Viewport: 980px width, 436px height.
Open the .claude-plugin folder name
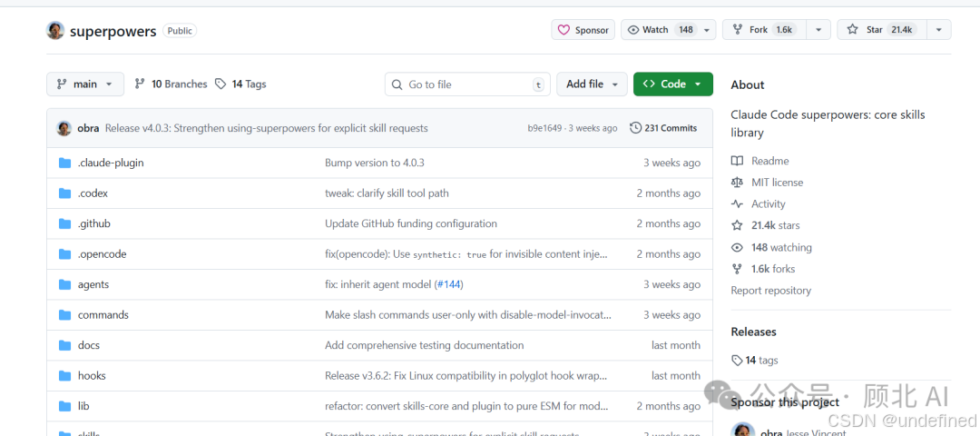pyautogui.click(x=111, y=163)
